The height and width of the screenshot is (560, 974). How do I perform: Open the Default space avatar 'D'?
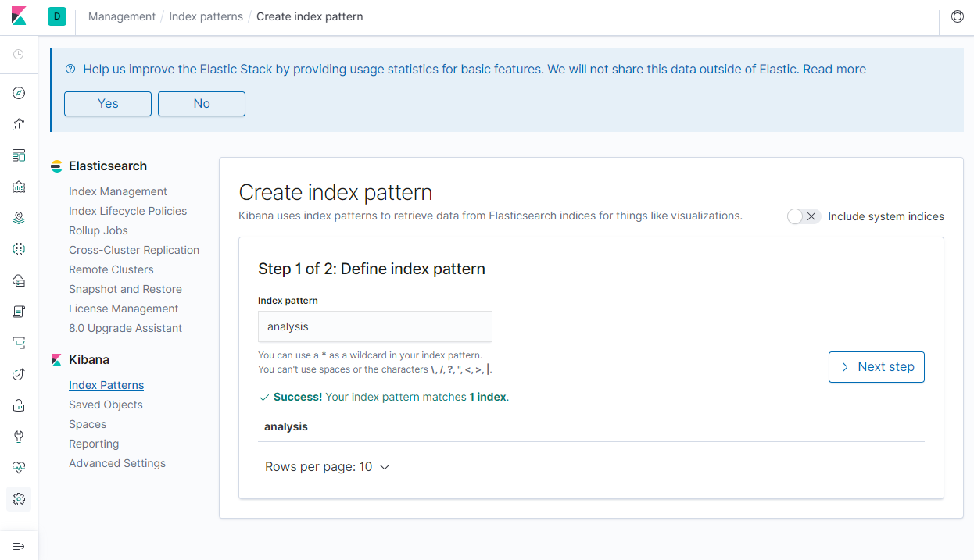pyautogui.click(x=57, y=16)
